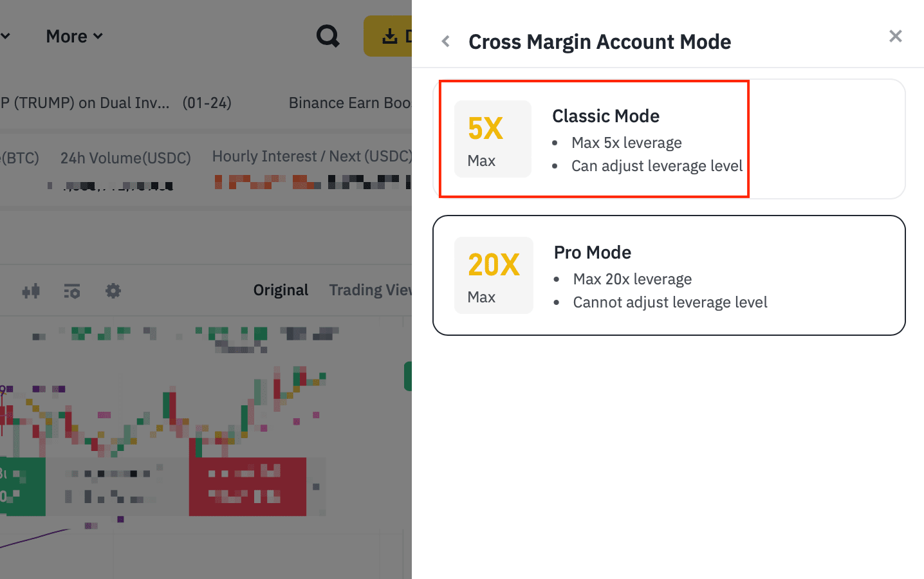The height and width of the screenshot is (579, 924).
Task: Open the Binance Earn announcement link
Action: (349, 103)
